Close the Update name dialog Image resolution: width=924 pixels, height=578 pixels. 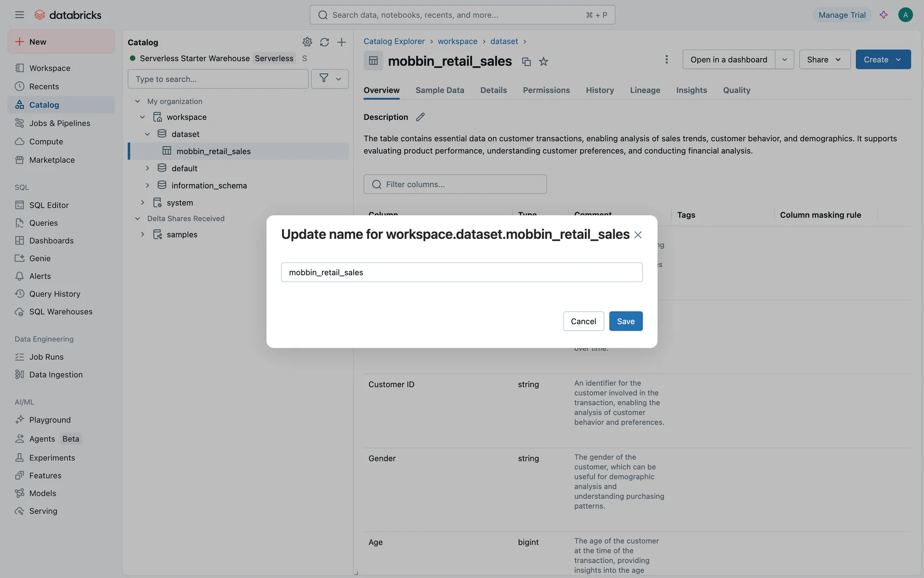click(x=638, y=235)
